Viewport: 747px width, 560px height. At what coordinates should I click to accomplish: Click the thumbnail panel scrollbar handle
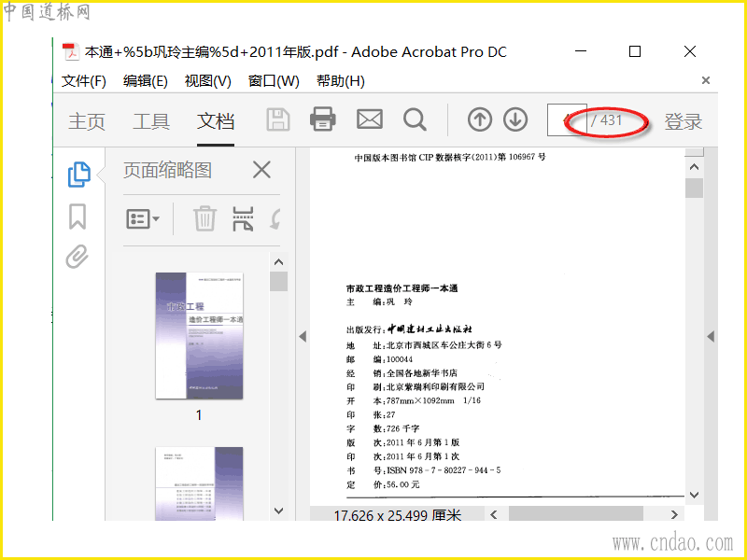(x=278, y=281)
